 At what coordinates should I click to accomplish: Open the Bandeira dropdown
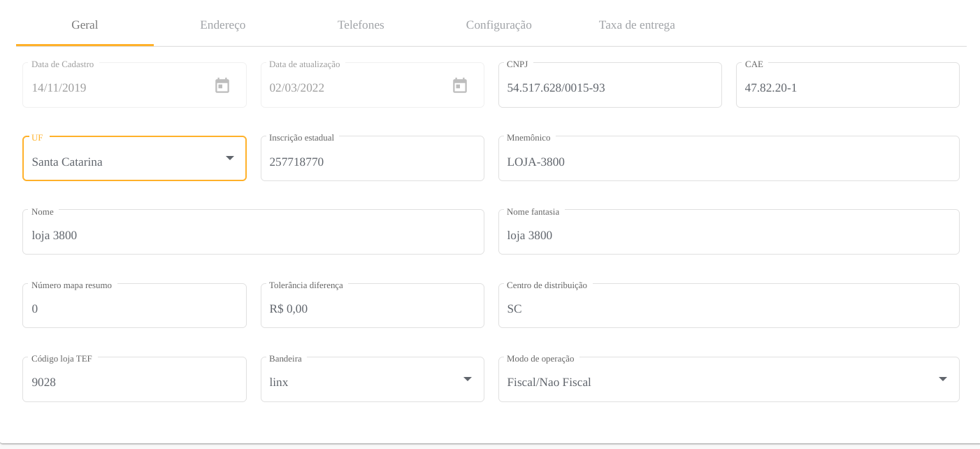click(468, 379)
